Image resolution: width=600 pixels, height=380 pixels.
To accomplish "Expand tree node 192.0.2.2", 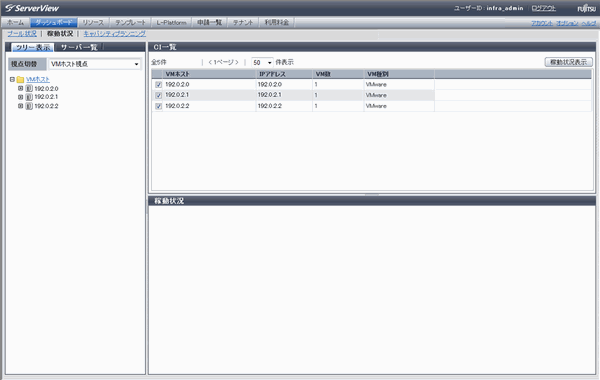I will (21, 106).
